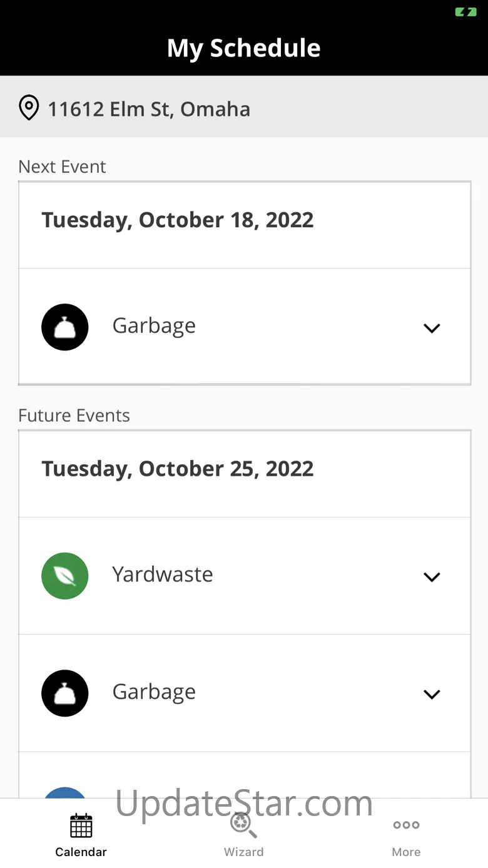Viewport: 488px width, 868px height.
Task: Tap the green battery status icon
Action: [465, 12]
